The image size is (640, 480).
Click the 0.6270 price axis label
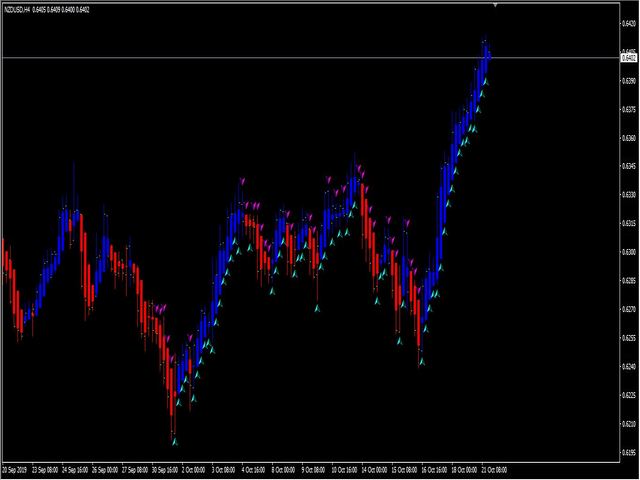point(629,309)
